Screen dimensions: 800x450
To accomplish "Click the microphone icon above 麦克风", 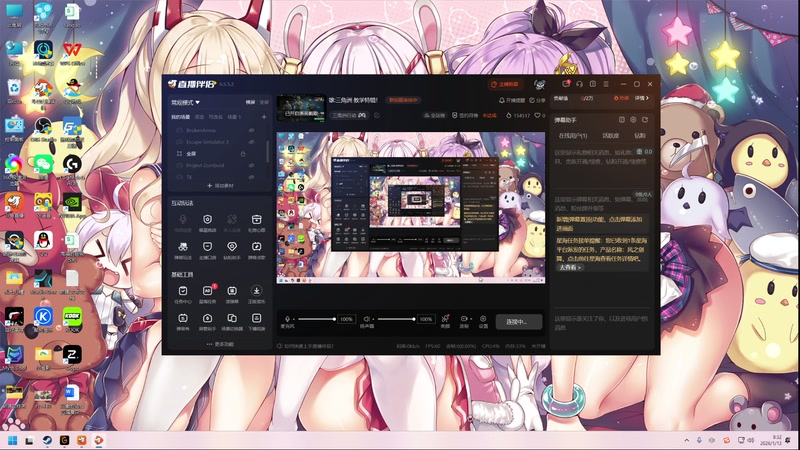I will tap(287, 319).
